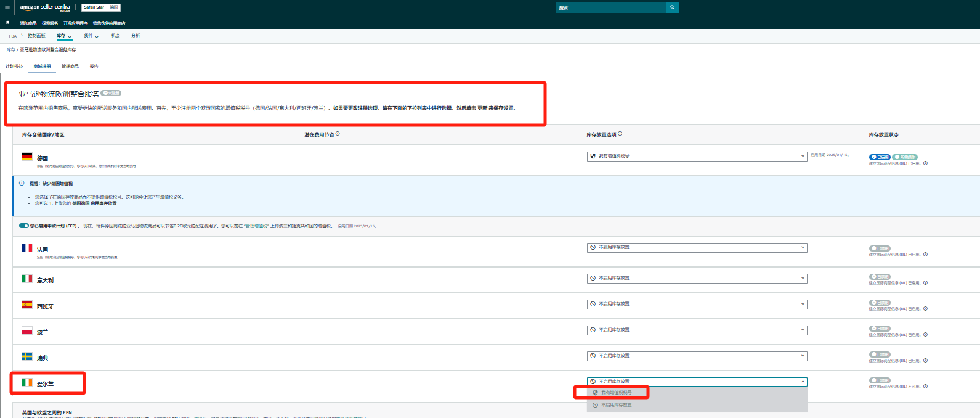Click the bookmark flag icon
Viewport: 980px width, 418px height.
7,23
